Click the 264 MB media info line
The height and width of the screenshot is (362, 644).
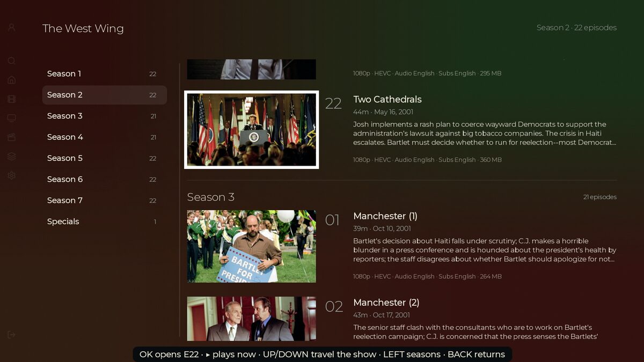[x=427, y=276]
